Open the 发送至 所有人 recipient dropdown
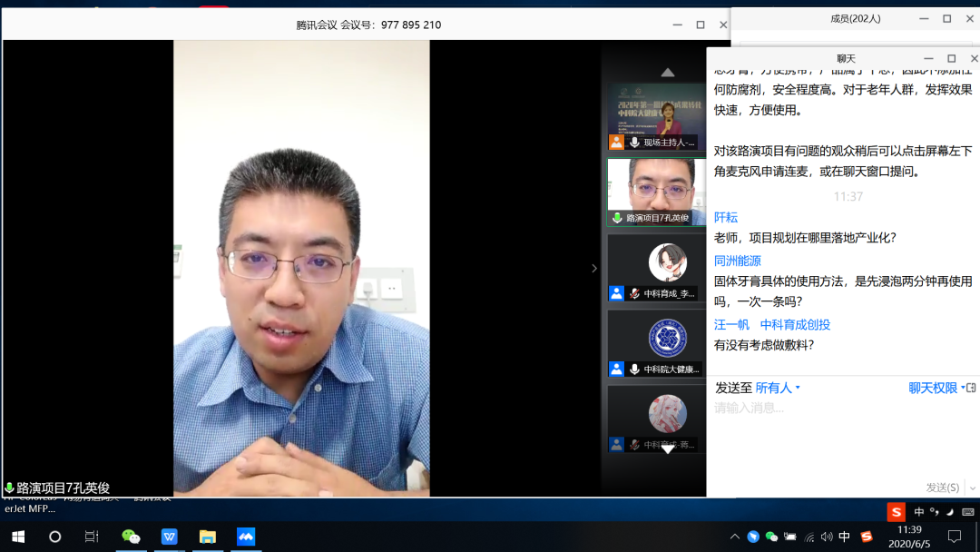This screenshot has height=552, width=980. 778,388
